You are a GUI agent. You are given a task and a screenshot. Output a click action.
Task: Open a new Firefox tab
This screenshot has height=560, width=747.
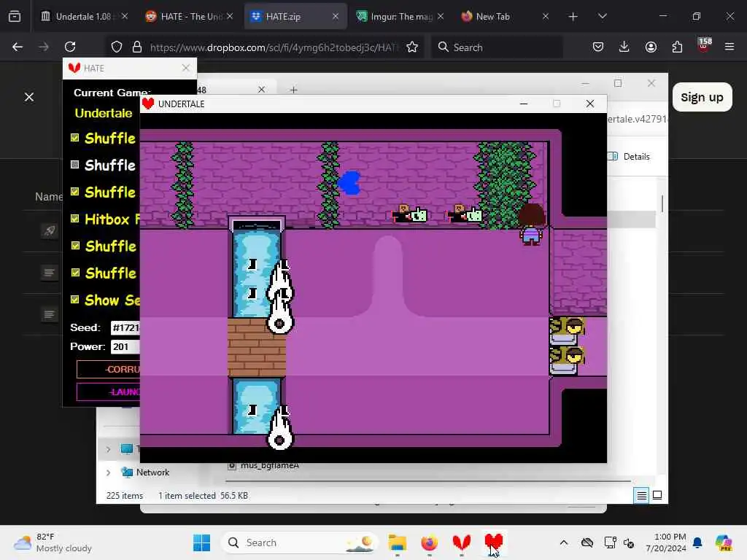573,16
